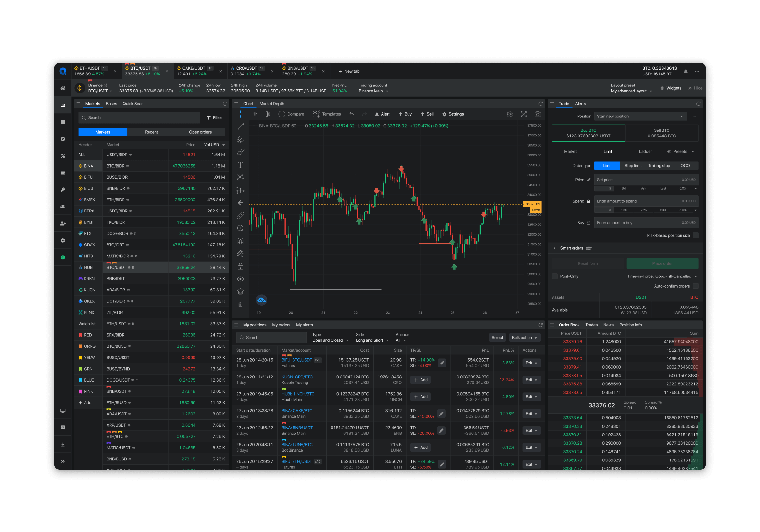
Task: Click Exit for KUCN: CRO/BTC position
Action: [531, 380]
